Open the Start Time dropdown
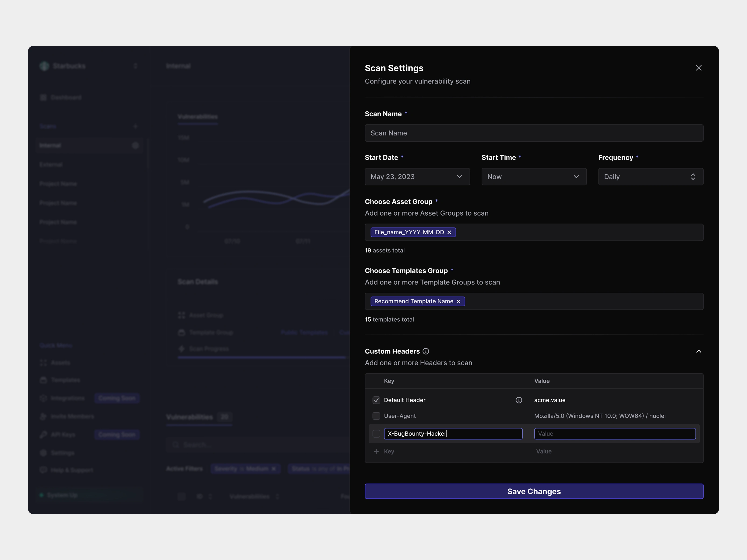Screen dimensions: 747x560 coord(534,177)
